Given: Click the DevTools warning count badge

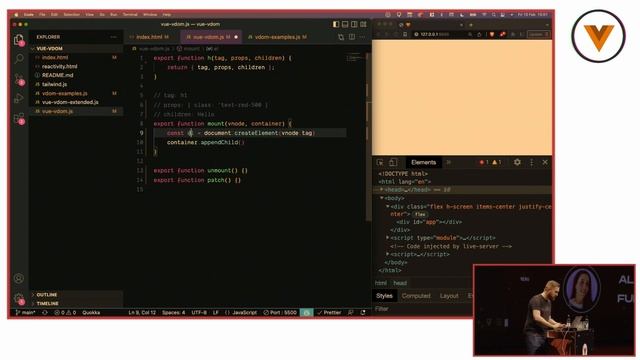Looking at the screenshot, I should [497, 162].
